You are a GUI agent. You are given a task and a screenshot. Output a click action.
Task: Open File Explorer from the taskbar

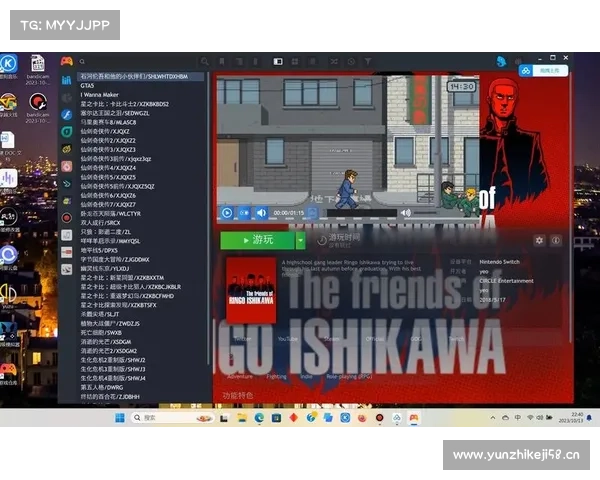[x=242, y=418]
